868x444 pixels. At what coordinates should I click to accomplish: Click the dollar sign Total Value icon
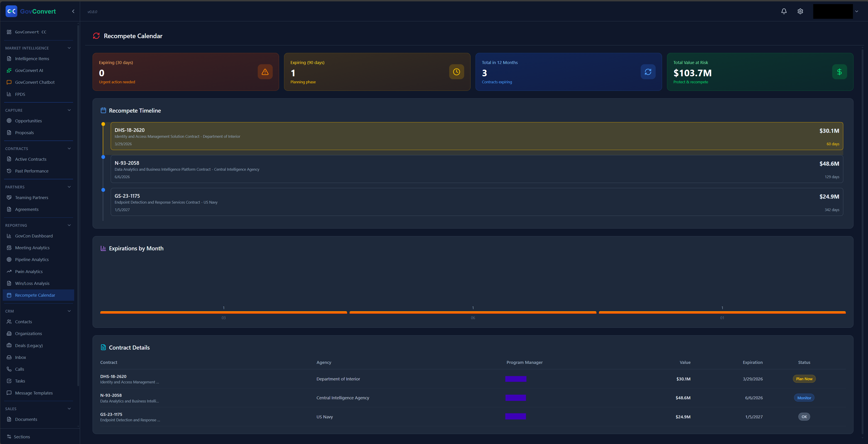pyautogui.click(x=839, y=72)
